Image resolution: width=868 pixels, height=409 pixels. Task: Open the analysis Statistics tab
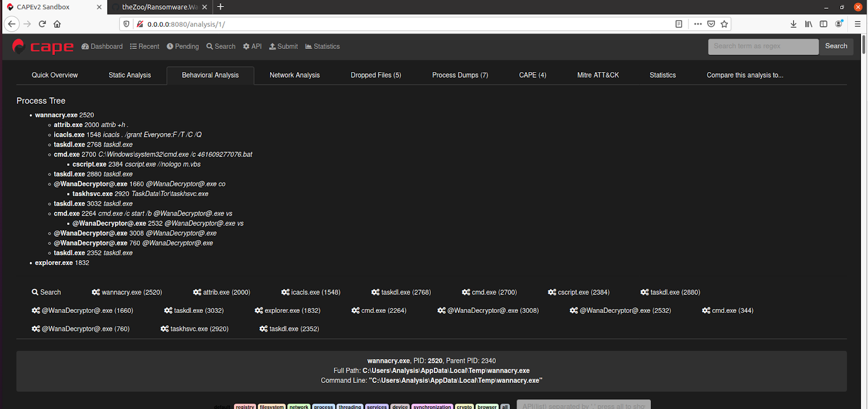point(662,75)
